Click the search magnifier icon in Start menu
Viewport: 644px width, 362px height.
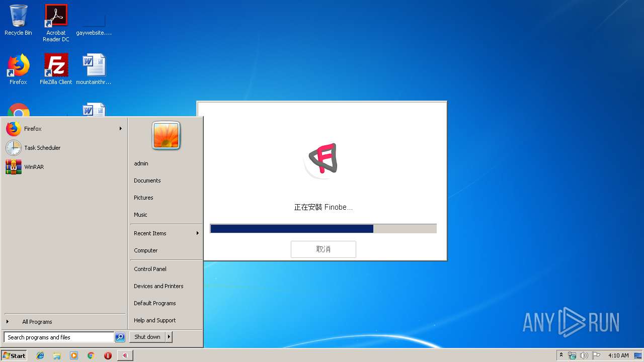point(120,337)
